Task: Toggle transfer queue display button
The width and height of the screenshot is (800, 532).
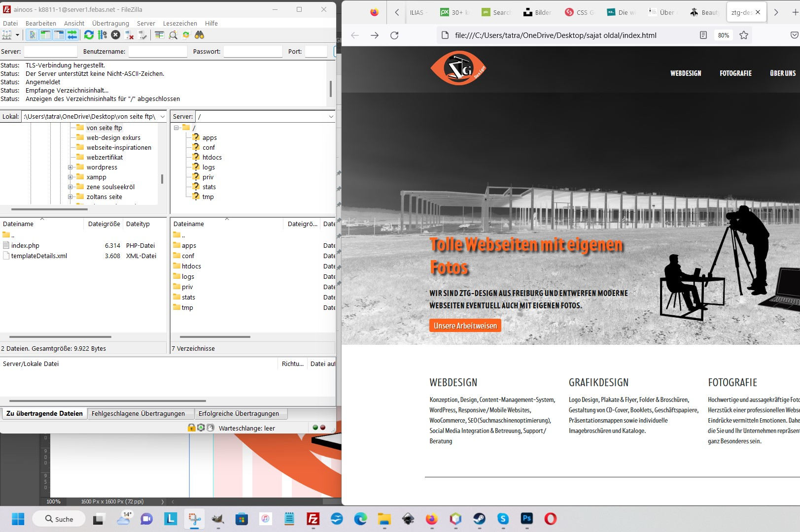Action: click(72, 35)
